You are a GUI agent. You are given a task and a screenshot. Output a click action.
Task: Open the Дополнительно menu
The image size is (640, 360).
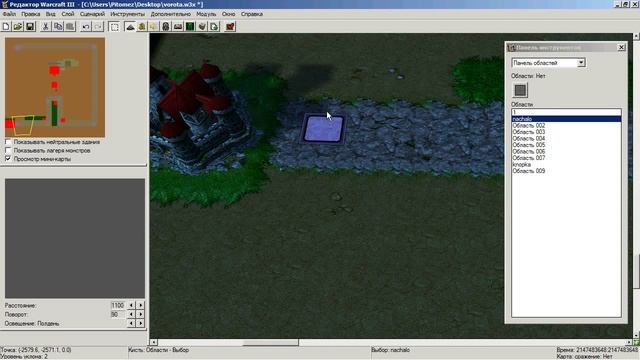coord(171,14)
